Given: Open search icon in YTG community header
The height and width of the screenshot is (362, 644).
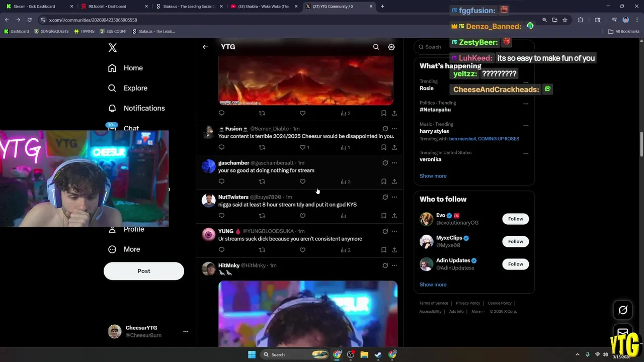Looking at the screenshot, I should [376, 47].
